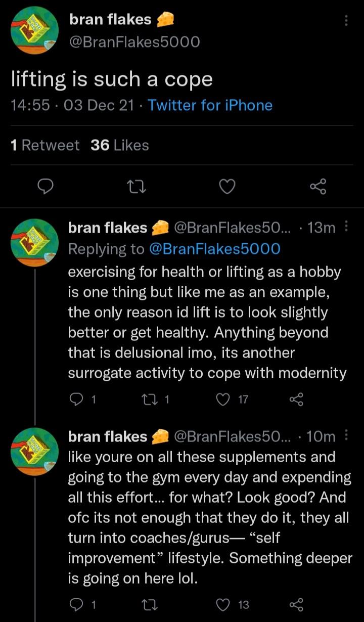Share the main tweet
Screen dimensions: 364x622
click(318, 187)
